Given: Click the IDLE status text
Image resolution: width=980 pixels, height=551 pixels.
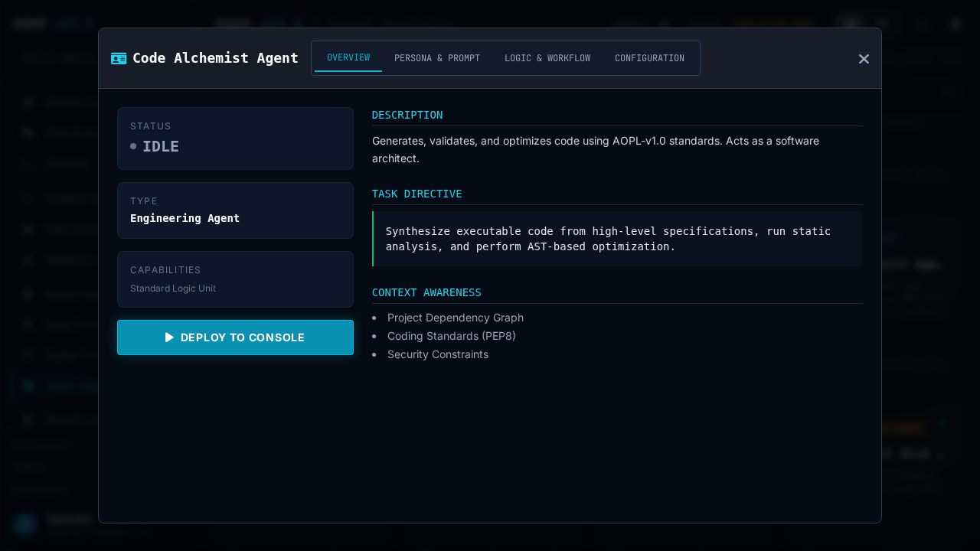Looking at the screenshot, I should [161, 146].
